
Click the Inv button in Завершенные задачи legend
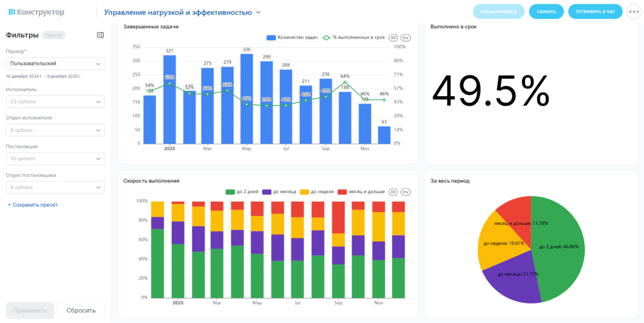[x=406, y=38]
